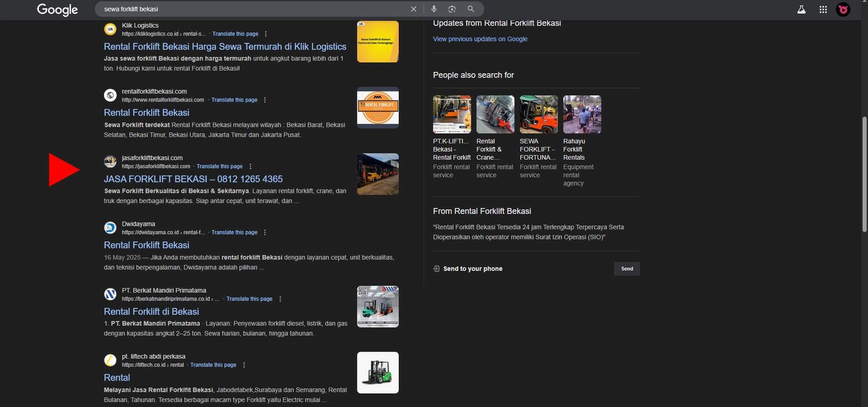
Task: Click the Klik Logistics site name
Action: (140, 26)
